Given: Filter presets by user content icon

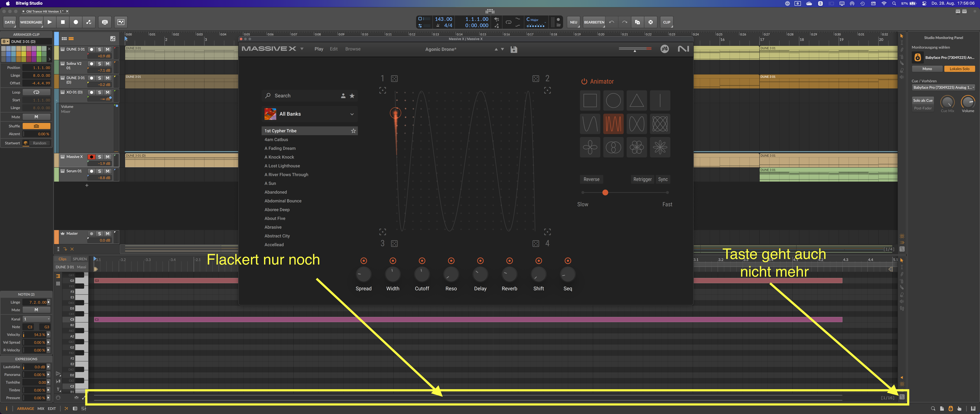Looking at the screenshot, I should (343, 96).
